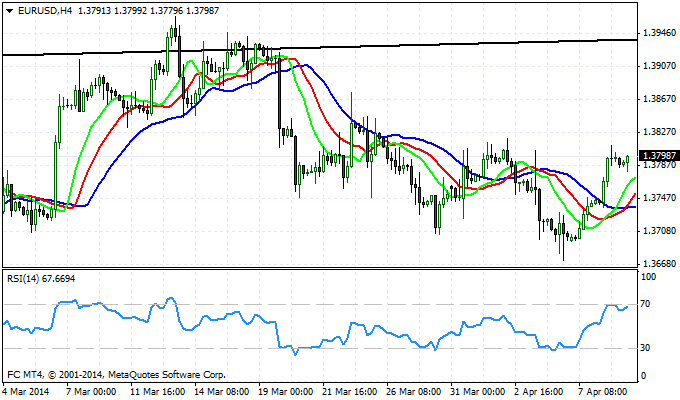Click the OHLC values after EURUSD,H4
Viewport: 680px width, 400px height.
click(x=148, y=11)
